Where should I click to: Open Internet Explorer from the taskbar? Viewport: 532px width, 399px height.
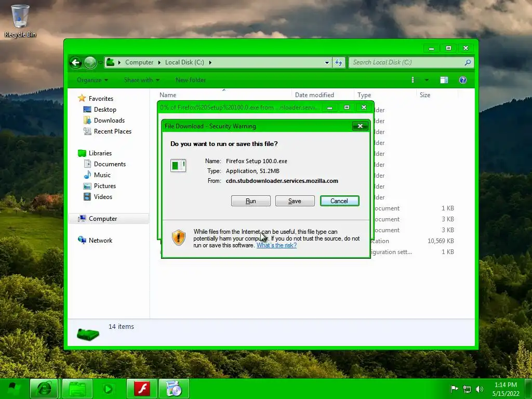click(44, 389)
